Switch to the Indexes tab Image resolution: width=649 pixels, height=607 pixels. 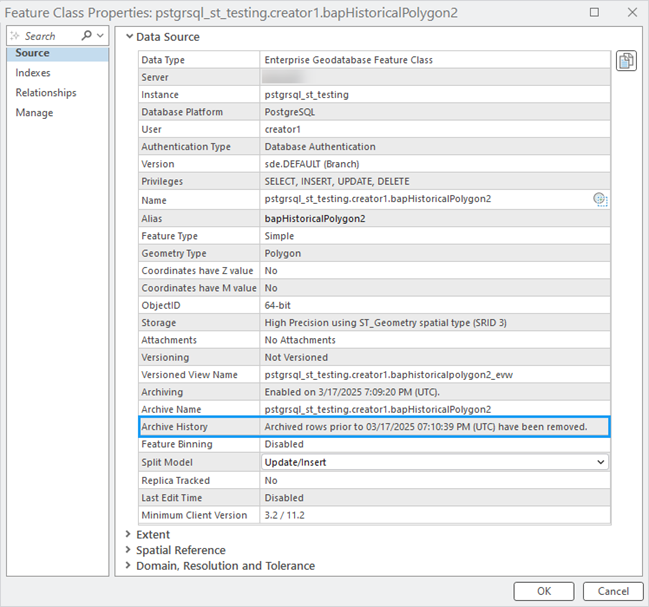click(x=33, y=73)
